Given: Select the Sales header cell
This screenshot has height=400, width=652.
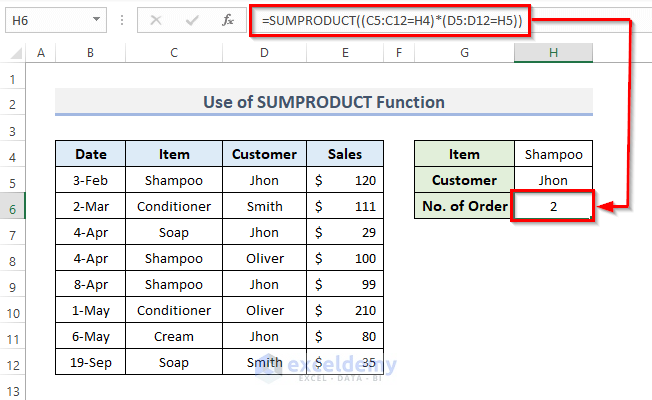Looking at the screenshot, I should (x=346, y=155).
